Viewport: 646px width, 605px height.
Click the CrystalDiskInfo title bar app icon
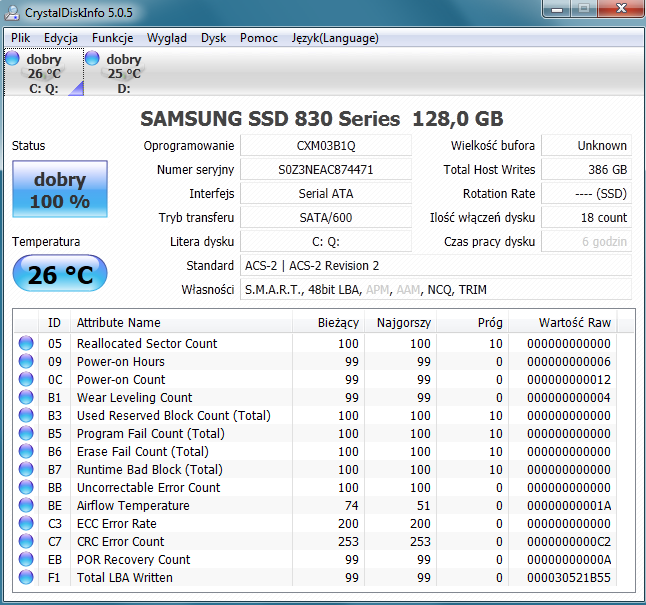tap(12, 12)
